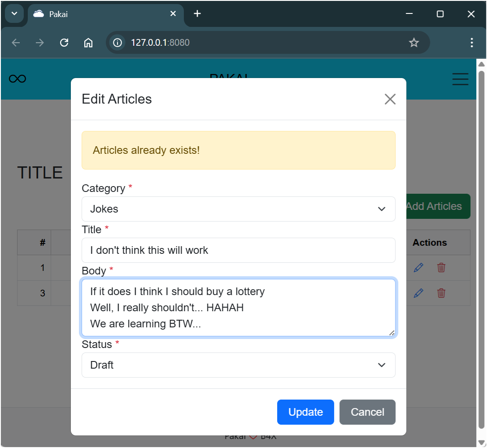This screenshot has width=487, height=448.
Task: Click the scrollbar up arrow
Action: tap(481, 64)
